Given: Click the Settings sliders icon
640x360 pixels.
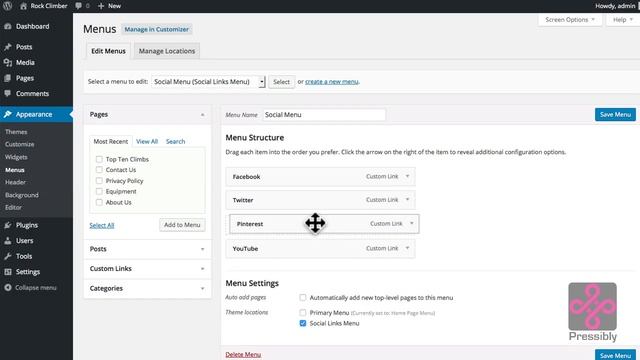Looking at the screenshot, I should 8,271.
